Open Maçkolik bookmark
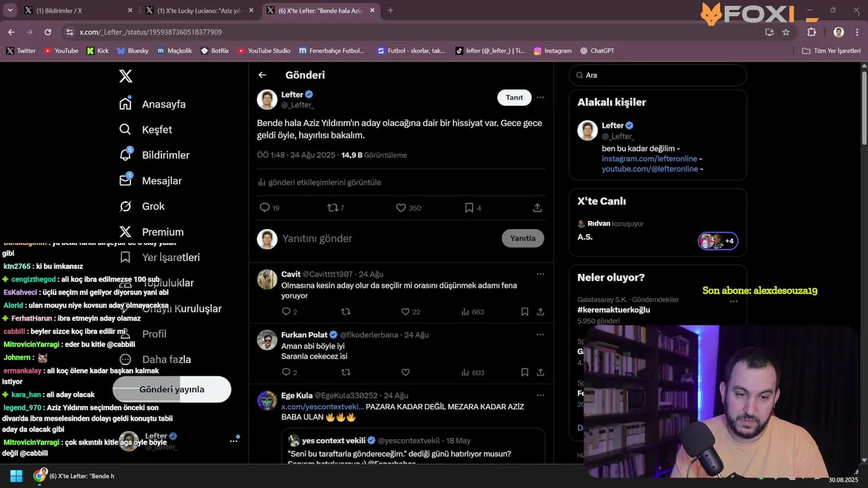The image size is (868, 488). (x=174, y=51)
